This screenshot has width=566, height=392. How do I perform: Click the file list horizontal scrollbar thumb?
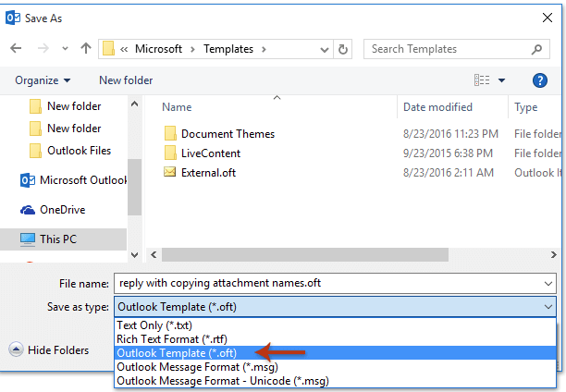305,255
